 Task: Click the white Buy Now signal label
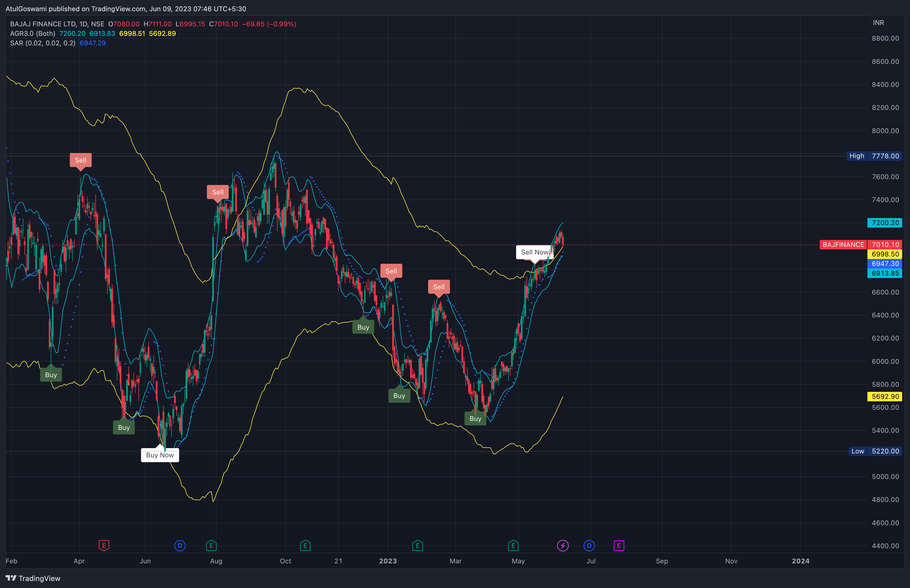tap(160, 455)
